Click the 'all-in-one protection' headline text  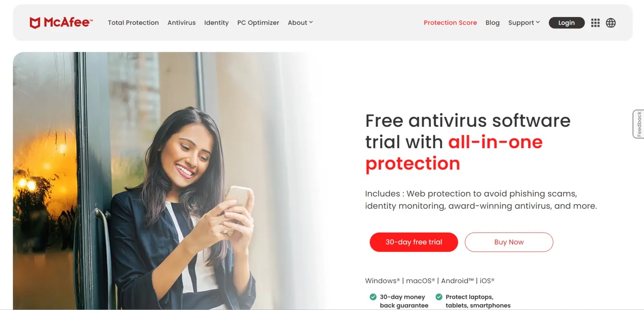tap(454, 153)
